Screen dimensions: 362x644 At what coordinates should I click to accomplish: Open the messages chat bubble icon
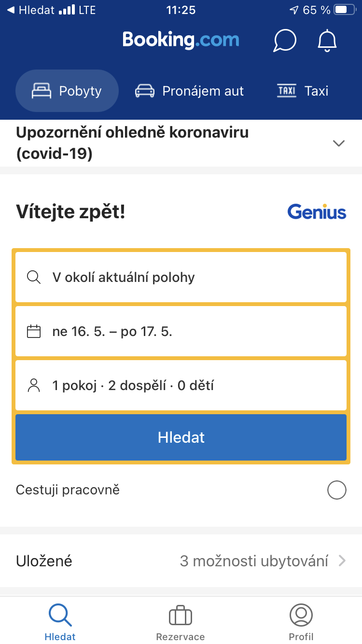285,41
